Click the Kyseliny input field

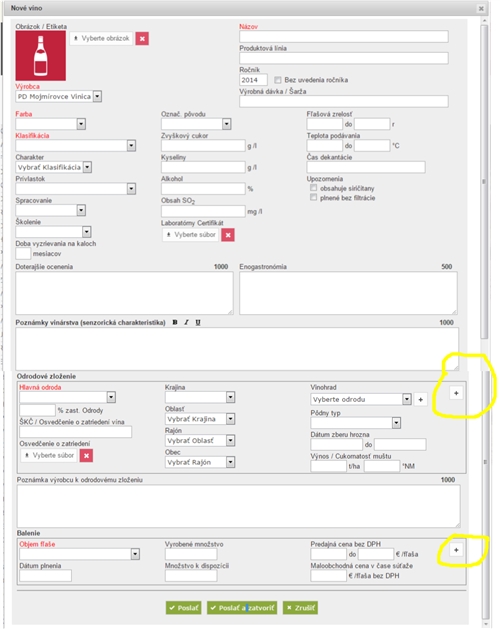coord(203,167)
